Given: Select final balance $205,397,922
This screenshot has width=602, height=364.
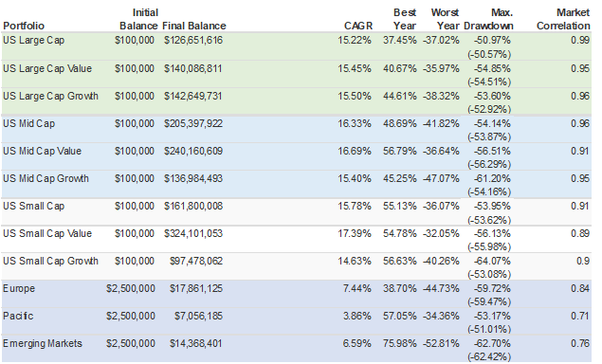Looking at the screenshot, I should 193,123.
